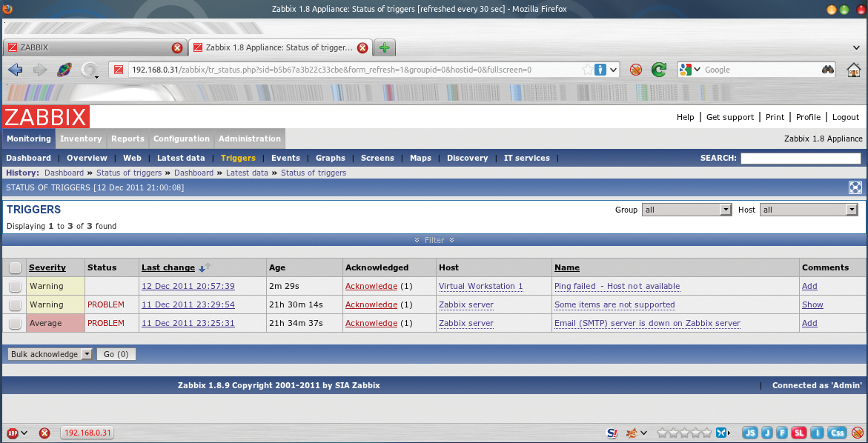Image resolution: width=868 pixels, height=443 pixels.
Task: Click Show comments for Some items not supported
Action: point(812,304)
